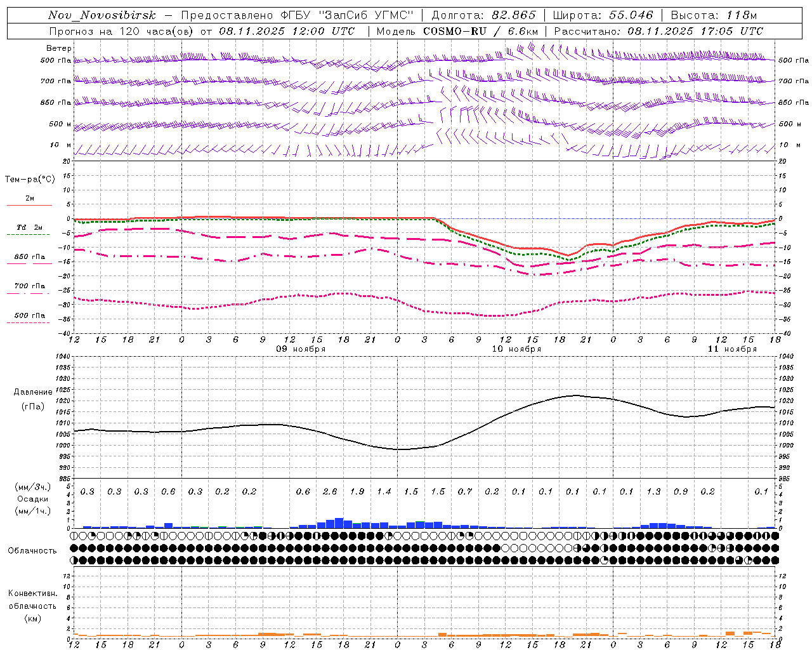Click the Ветер panel label
Image resolution: width=812 pixels, height=650 pixels.
pyautogui.click(x=59, y=48)
